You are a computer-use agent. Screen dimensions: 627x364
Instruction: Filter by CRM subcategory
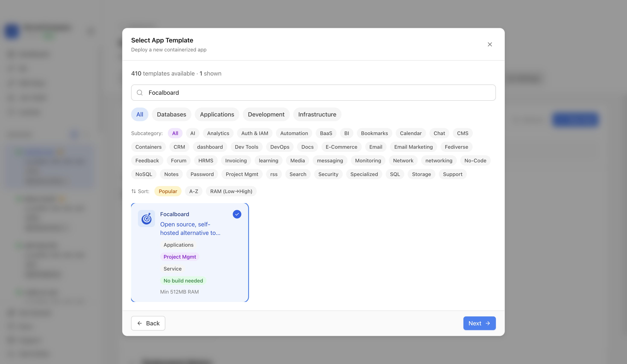(179, 147)
